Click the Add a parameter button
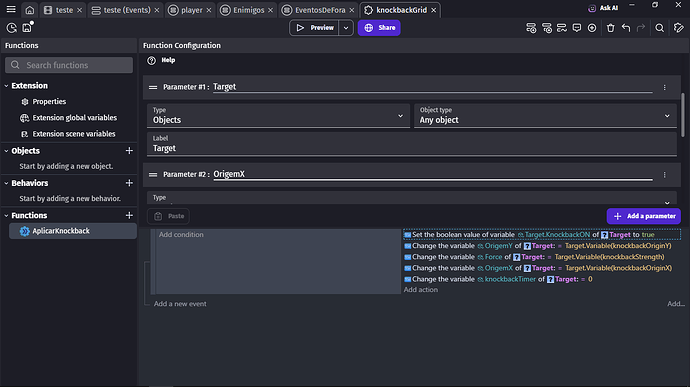Image resolution: width=690 pixels, height=387 pixels. point(644,216)
